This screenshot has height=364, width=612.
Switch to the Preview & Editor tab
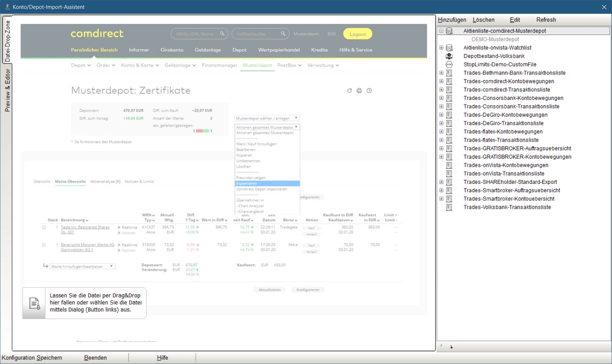[x=7, y=90]
